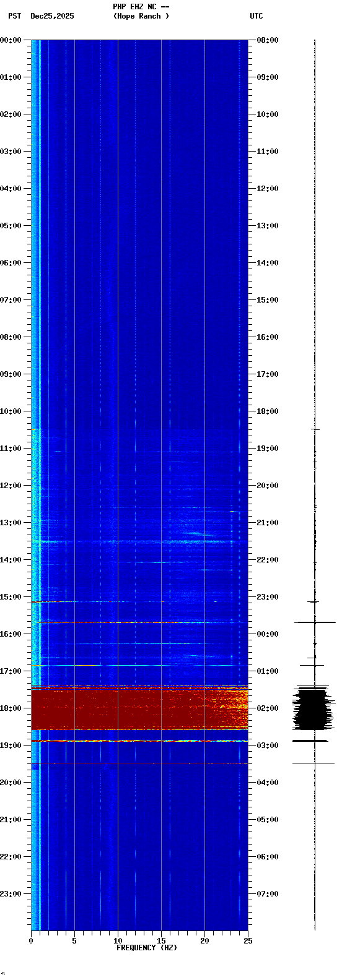Click '00:00' on the UTC time axis
The width and height of the screenshot is (342, 980).
tap(268, 634)
